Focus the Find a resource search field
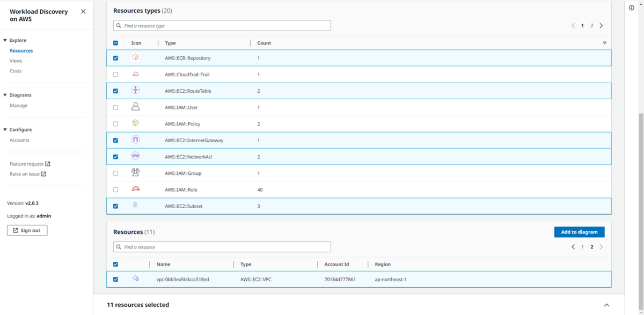Screen dimensions: 644x315 click(222, 247)
